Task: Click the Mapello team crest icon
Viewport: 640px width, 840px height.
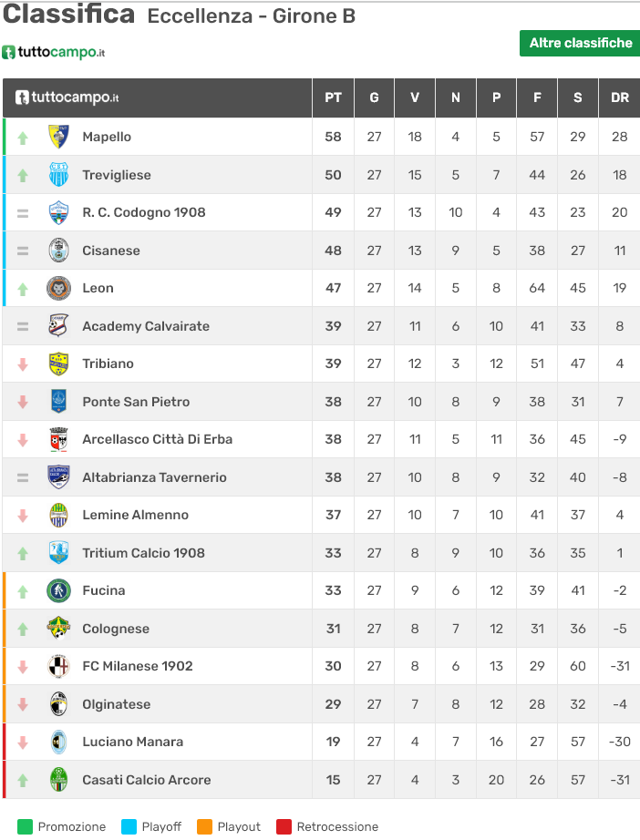Action: click(58, 137)
